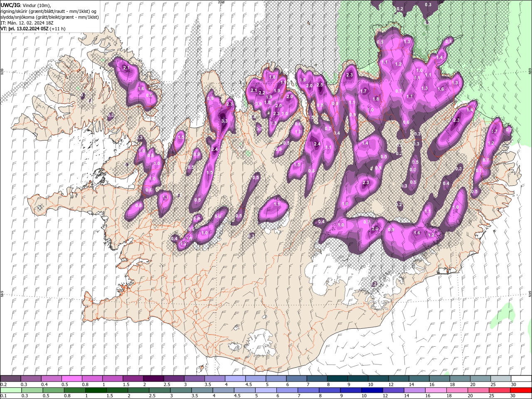532x399 pixels.
Task: Click the lavender 5 swatch in the lower legend
Action: (266, 390)
